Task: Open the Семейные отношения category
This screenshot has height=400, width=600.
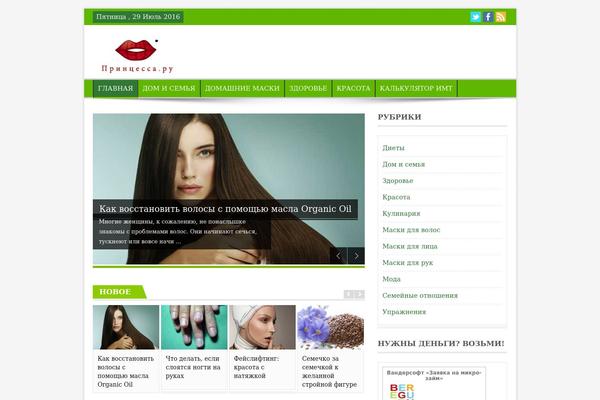Action: (x=420, y=296)
